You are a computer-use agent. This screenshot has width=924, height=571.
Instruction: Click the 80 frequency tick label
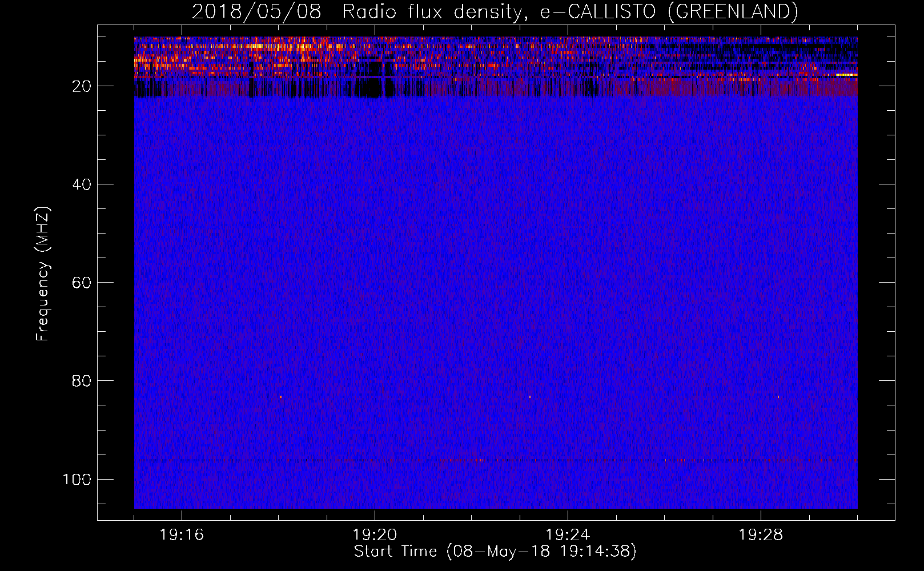(x=82, y=381)
